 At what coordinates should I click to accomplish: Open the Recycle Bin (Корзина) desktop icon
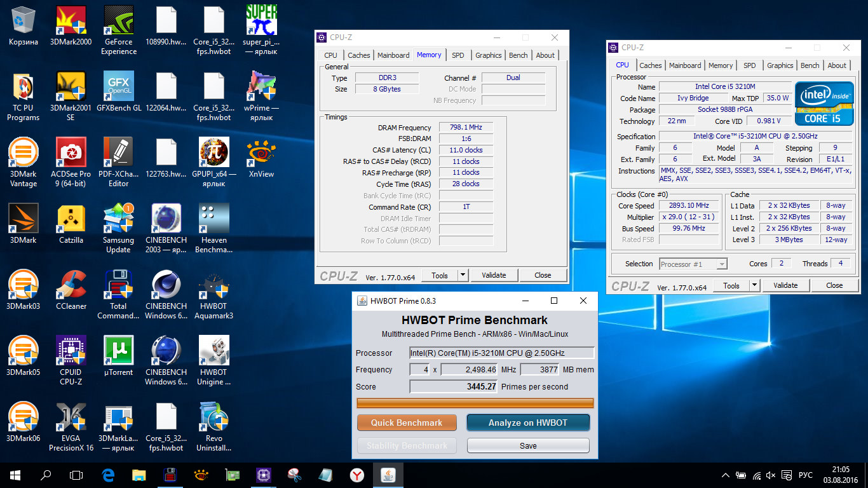point(24,25)
